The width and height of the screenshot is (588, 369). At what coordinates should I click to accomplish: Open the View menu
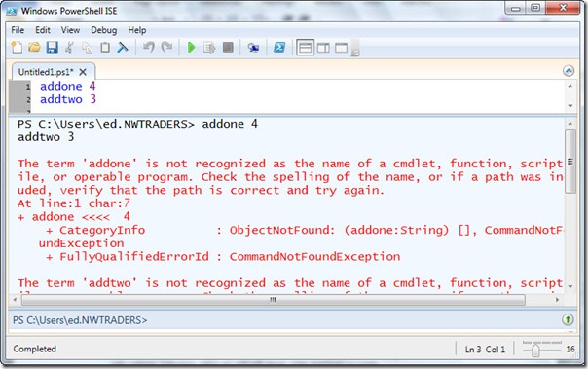coord(70,30)
